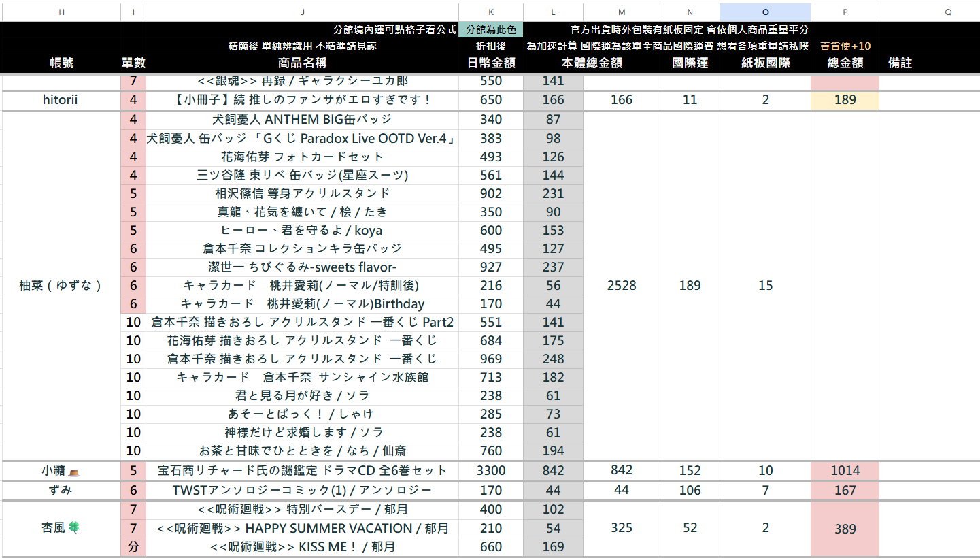980x558 pixels.
Task: Select the hitorii account cell
Action: pyautogui.click(x=62, y=100)
